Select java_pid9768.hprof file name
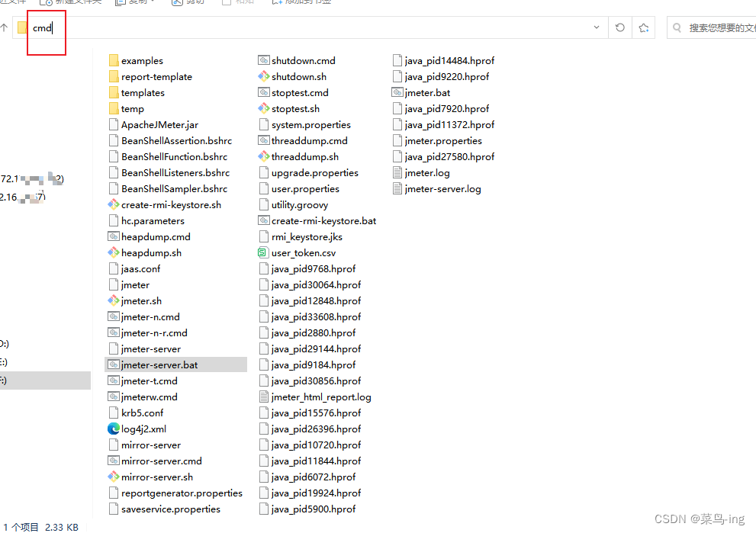 pyautogui.click(x=314, y=269)
